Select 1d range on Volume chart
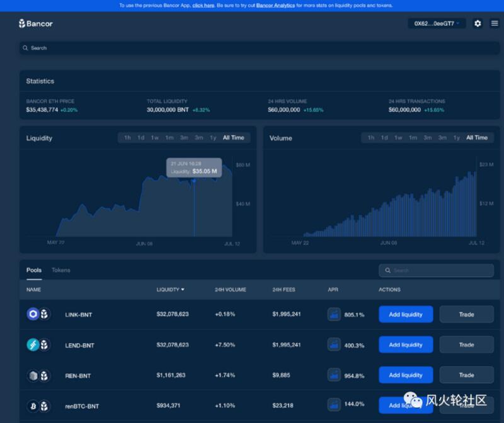Viewport: 504px width, 423px height. [x=384, y=137]
